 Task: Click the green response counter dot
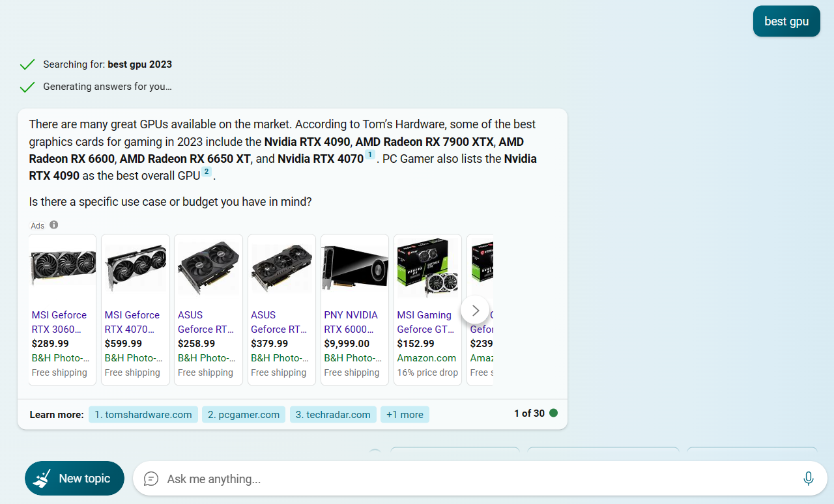point(553,413)
